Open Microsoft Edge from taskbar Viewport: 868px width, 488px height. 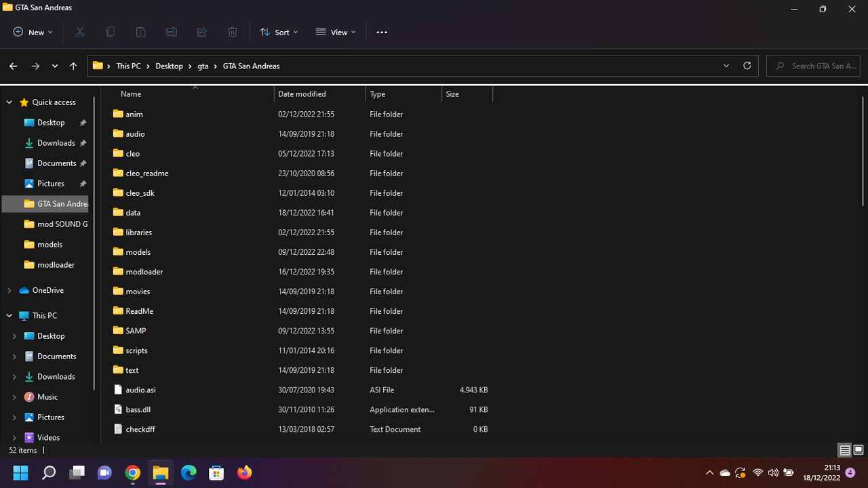coord(189,472)
